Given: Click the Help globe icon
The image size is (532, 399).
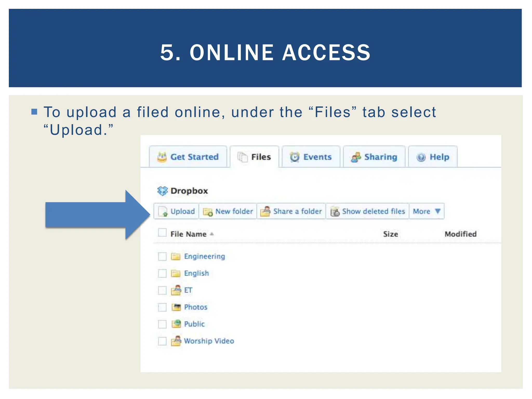Looking at the screenshot, I should [x=421, y=157].
